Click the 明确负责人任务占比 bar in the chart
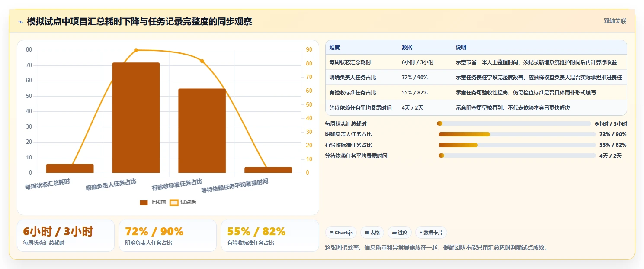This screenshot has width=644, height=269. [136, 118]
